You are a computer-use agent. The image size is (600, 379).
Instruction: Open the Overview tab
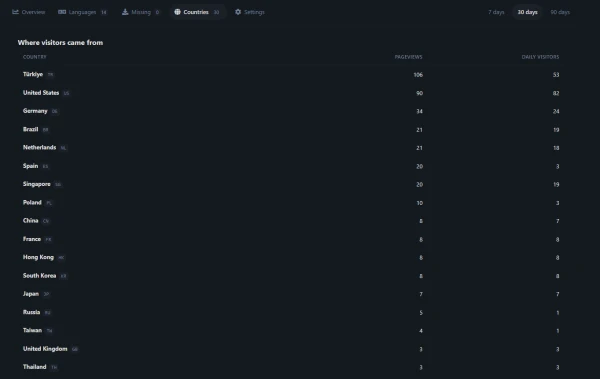click(x=29, y=12)
